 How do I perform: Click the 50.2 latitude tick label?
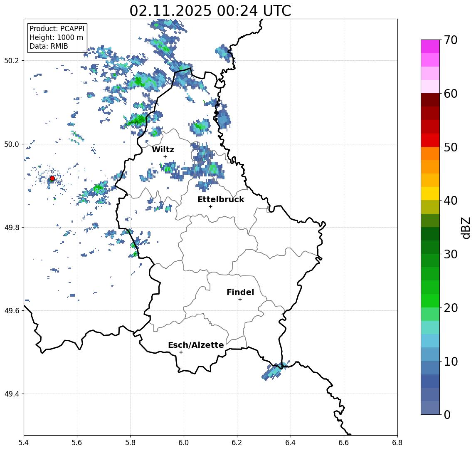pos(12,60)
